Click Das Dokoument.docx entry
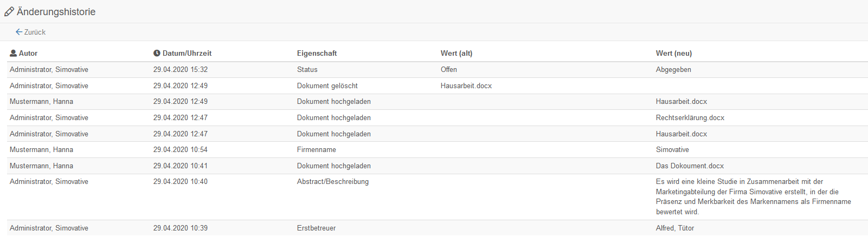Viewport: 868px width, 237px height. pyautogui.click(x=690, y=166)
